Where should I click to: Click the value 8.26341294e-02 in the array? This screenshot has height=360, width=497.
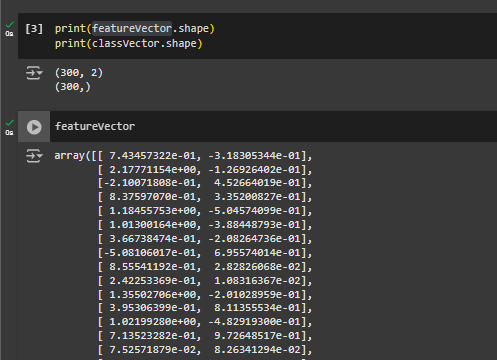click(x=257, y=350)
